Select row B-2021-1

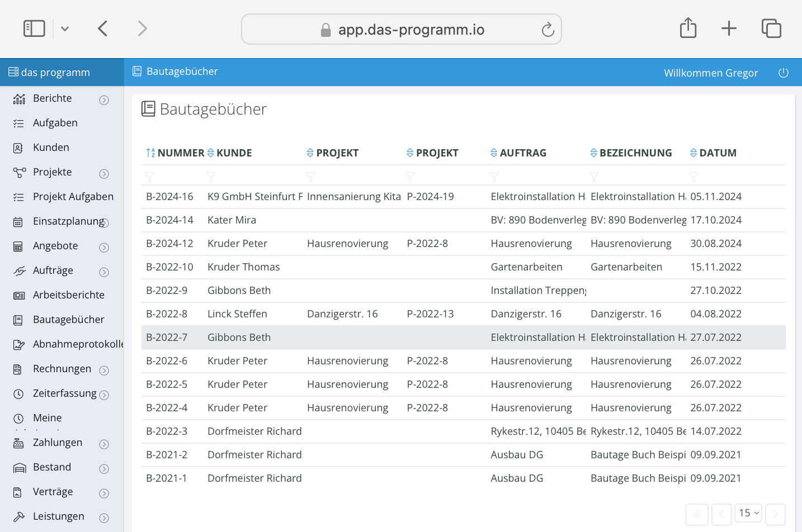[x=464, y=478]
